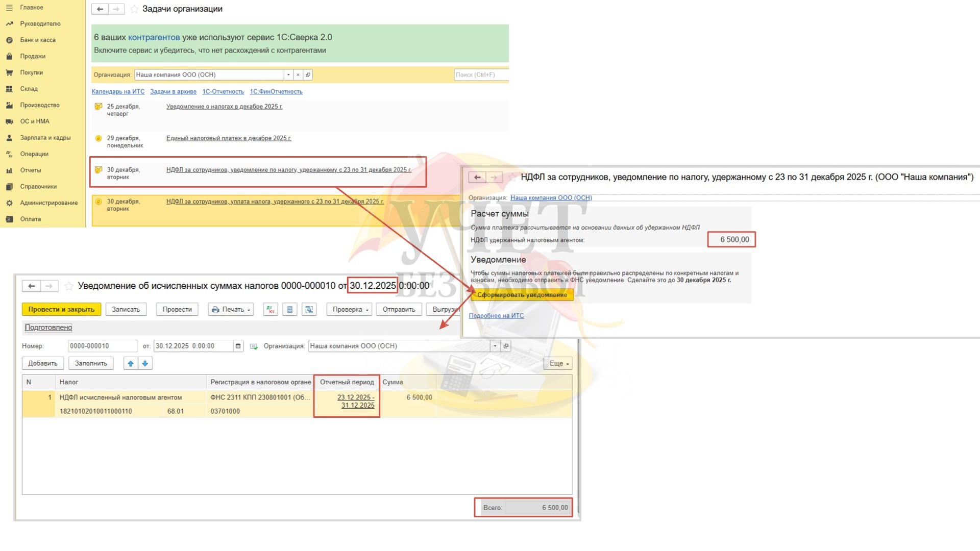Clear the organization filter with X
The height and width of the screenshot is (551, 980).
(298, 75)
